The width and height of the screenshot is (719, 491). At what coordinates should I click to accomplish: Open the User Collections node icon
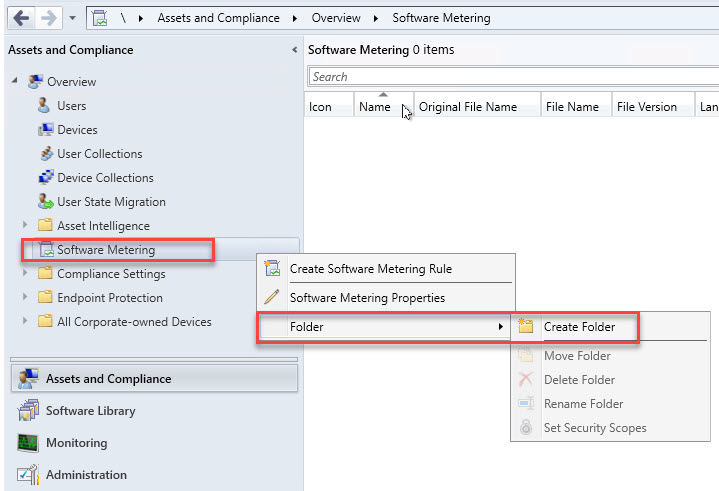pos(45,154)
